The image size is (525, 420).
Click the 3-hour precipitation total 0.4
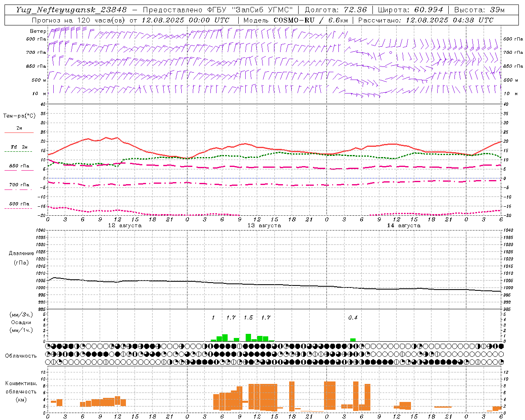coord(353,318)
